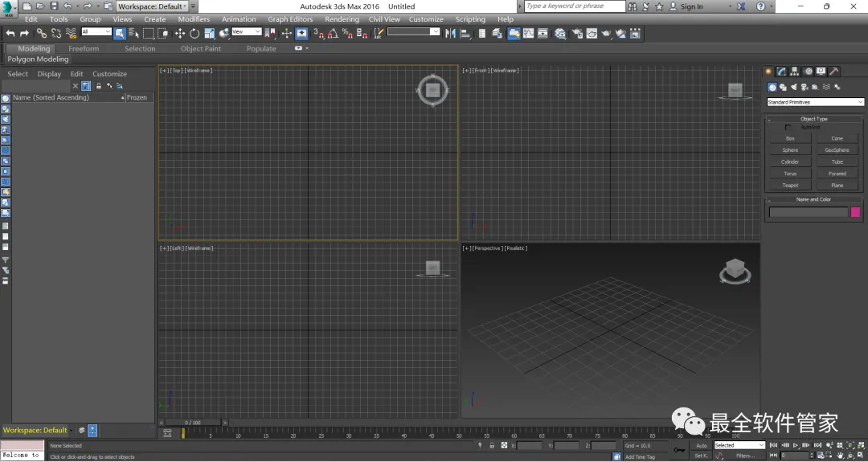This screenshot has height=462, width=868.
Task: Toggle Auto Key animation mode
Action: (701, 445)
